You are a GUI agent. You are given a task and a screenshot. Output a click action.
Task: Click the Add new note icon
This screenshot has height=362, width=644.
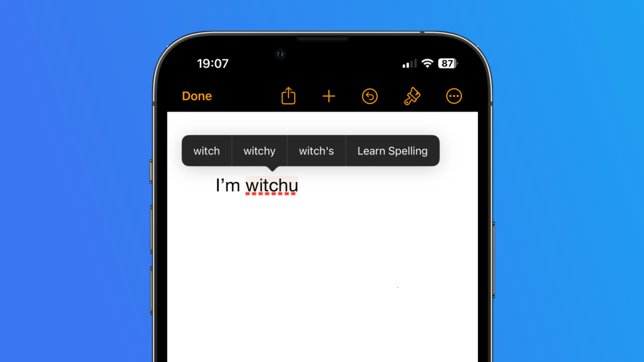click(x=329, y=96)
